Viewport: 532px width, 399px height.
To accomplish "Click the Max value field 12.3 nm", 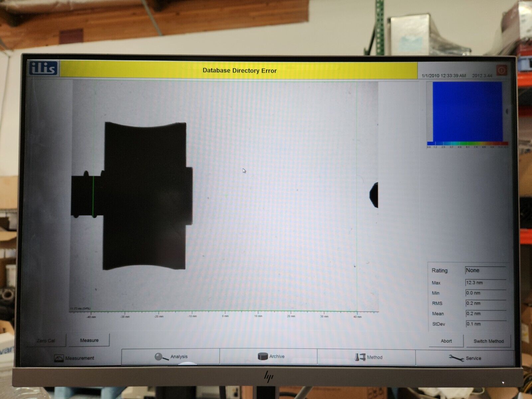I will point(485,283).
